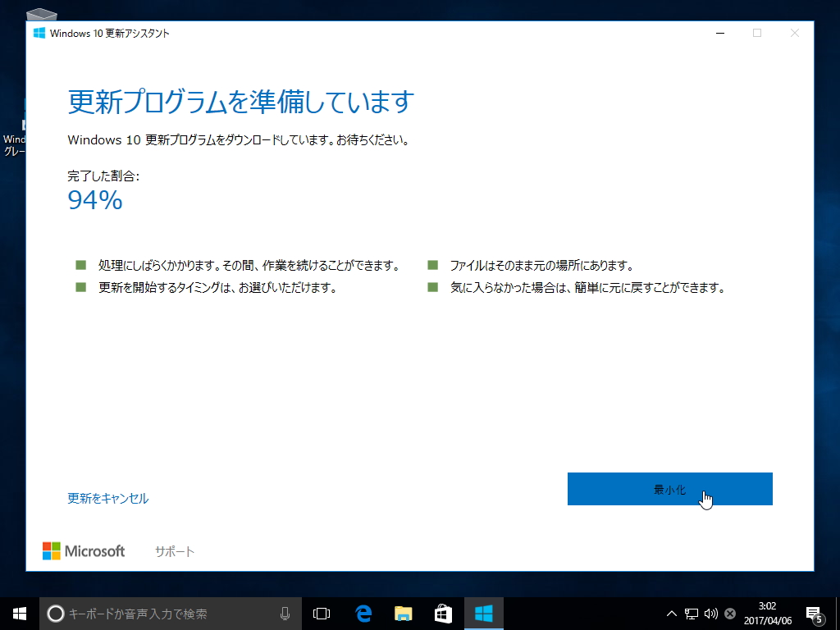Expand hidden icons in the system tray
The height and width of the screenshot is (630, 840).
pos(670,613)
